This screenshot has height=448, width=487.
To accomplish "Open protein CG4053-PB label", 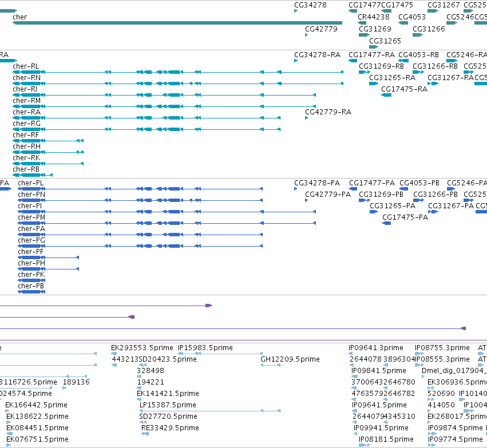I will pyautogui.click(x=419, y=183).
